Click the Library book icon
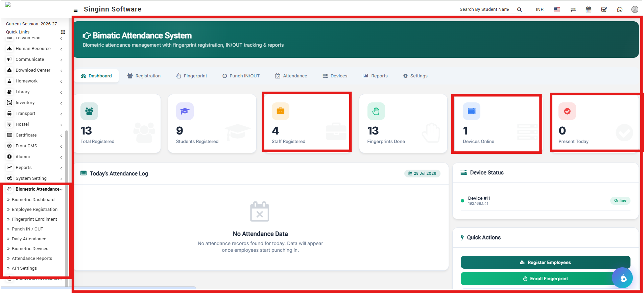Viewport: 644px width, 293px height. (9, 92)
